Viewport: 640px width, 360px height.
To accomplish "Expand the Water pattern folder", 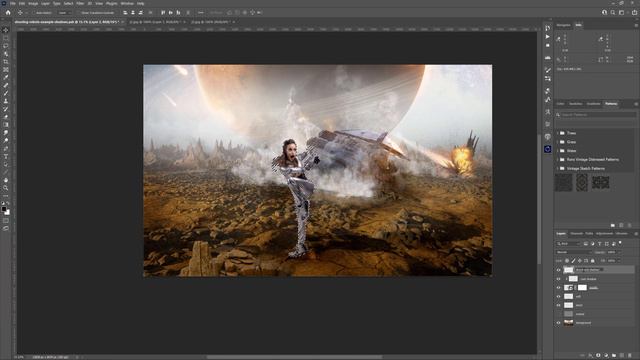I will [558, 151].
